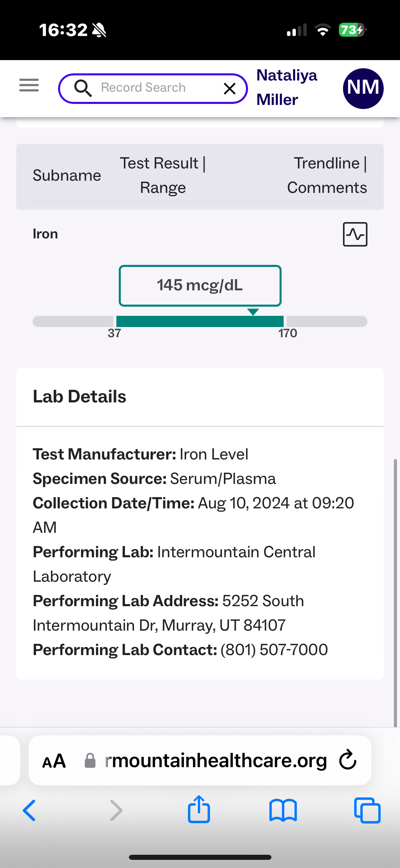This screenshot has height=868, width=400.
Task: Open Nataliya Miller account name
Action: pos(287,88)
